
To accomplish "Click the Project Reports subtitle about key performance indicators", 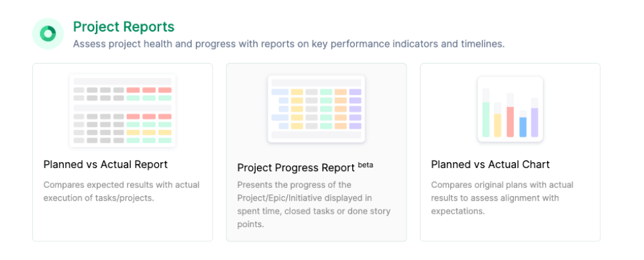I will [x=289, y=44].
